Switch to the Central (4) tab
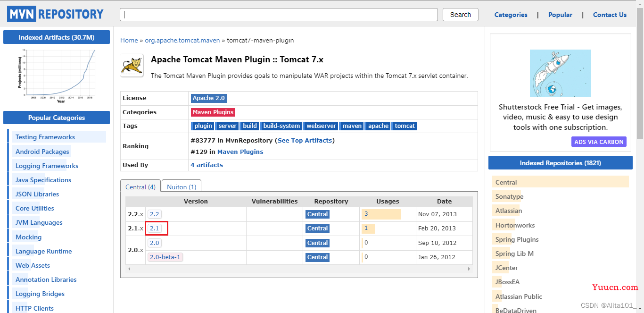 pyautogui.click(x=140, y=187)
